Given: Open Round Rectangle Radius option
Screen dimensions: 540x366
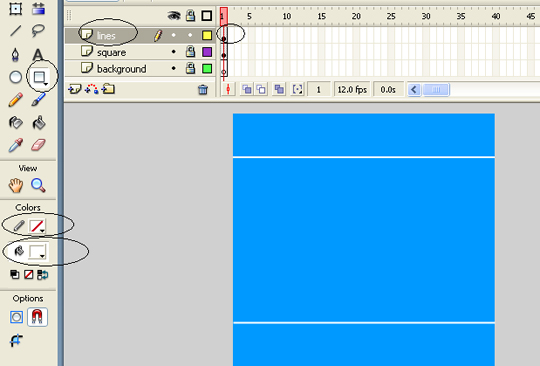Looking at the screenshot, I should tap(16, 317).
